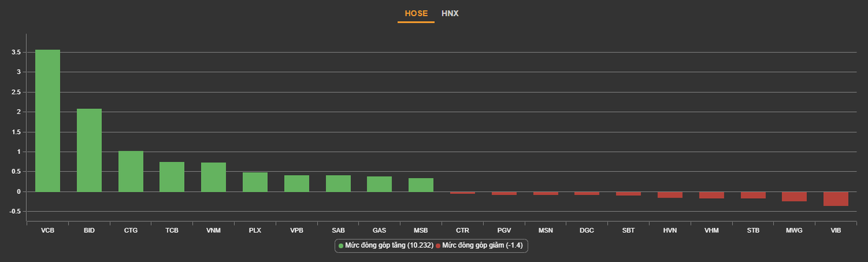Click the CTR axis label
Screen dimensions: 868x262
tap(462, 230)
